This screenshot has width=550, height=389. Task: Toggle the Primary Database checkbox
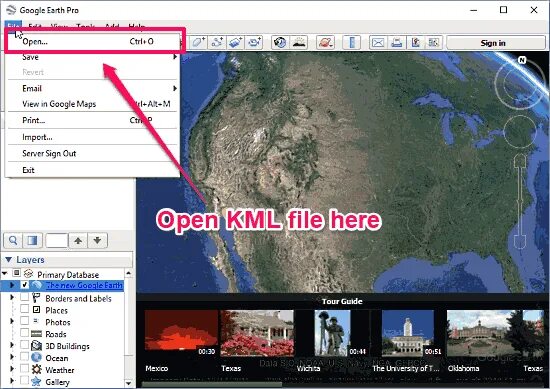(16, 273)
